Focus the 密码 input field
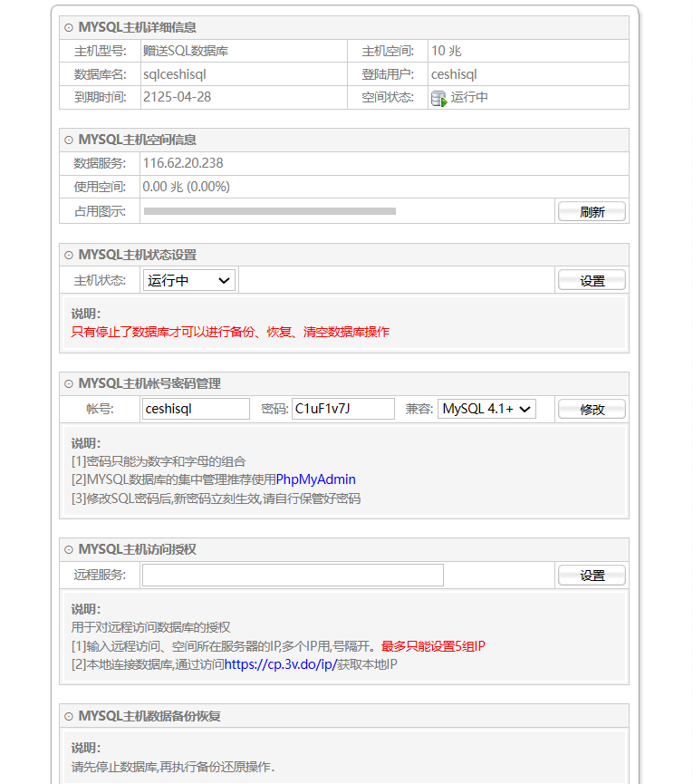Image resolution: width=693 pixels, height=784 pixels. pyautogui.click(x=343, y=410)
